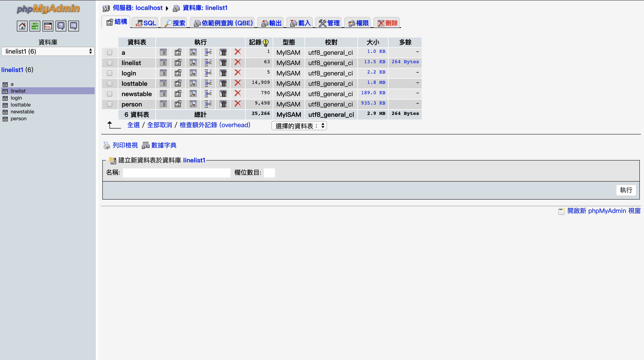Drop the person table with the red X
The image size is (644, 360).
(x=237, y=104)
